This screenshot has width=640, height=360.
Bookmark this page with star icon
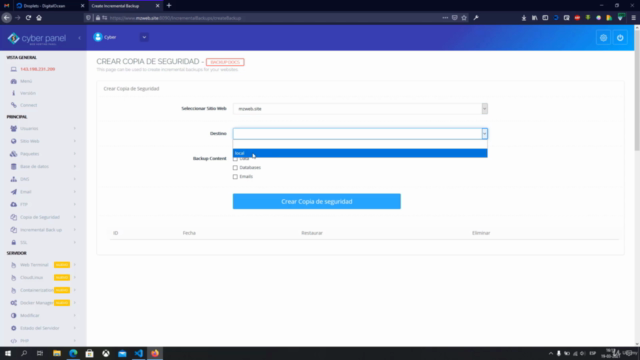tap(464, 18)
